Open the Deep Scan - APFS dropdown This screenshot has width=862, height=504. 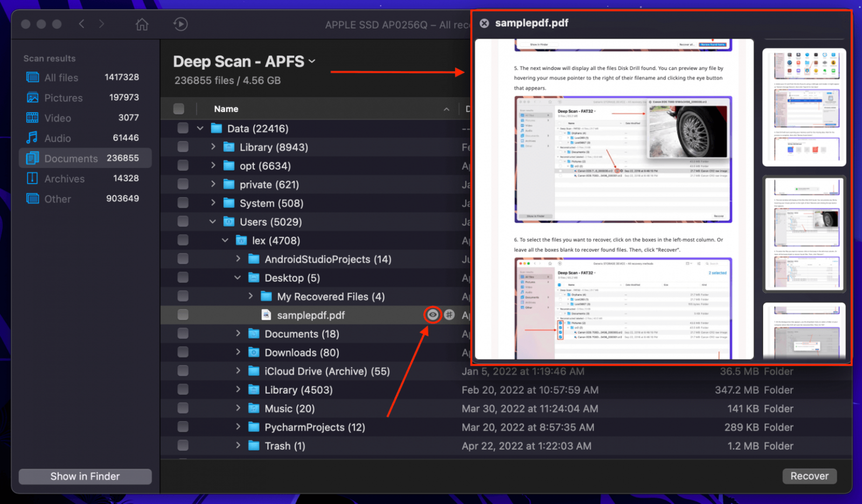click(x=312, y=61)
